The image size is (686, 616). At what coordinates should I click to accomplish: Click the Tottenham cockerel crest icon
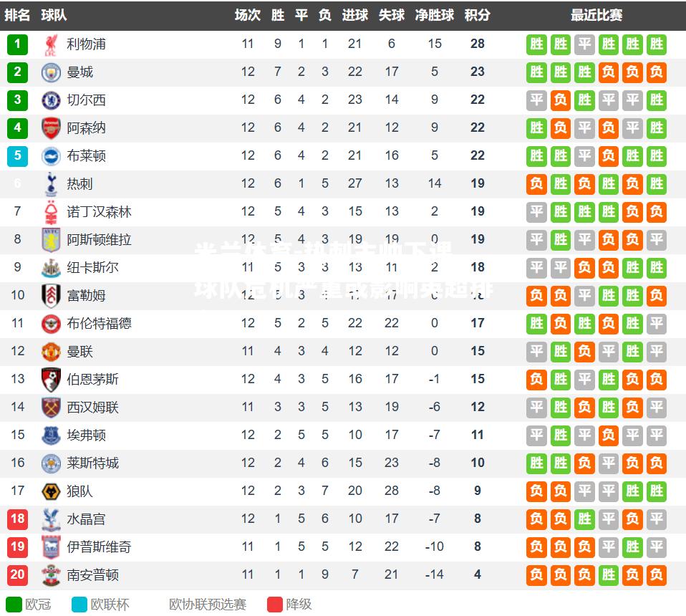(x=51, y=184)
